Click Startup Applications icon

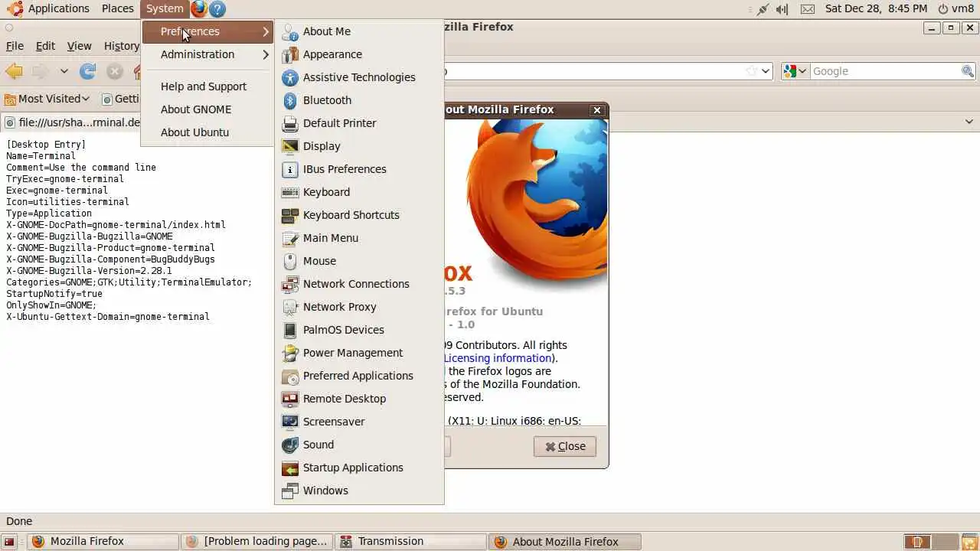click(290, 468)
